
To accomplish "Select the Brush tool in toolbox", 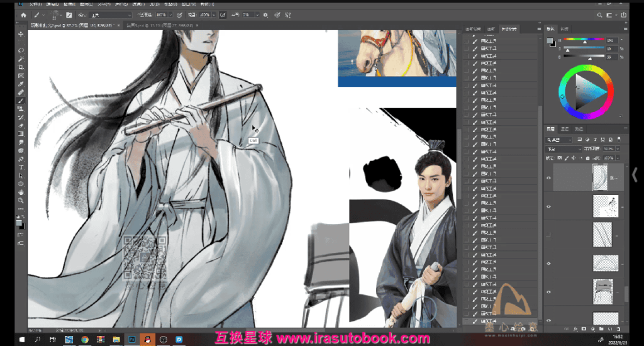I will coord(21,101).
